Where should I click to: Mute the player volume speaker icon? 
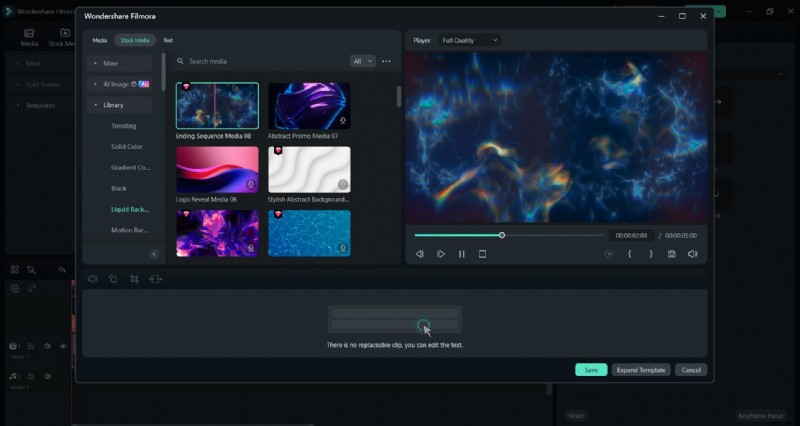click(x=692, y=254)
